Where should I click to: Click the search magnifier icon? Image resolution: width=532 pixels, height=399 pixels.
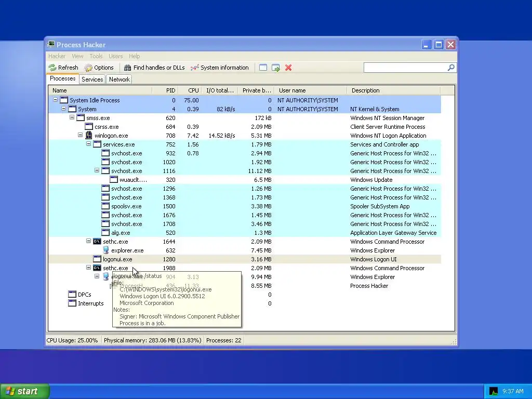coord(451,68)
